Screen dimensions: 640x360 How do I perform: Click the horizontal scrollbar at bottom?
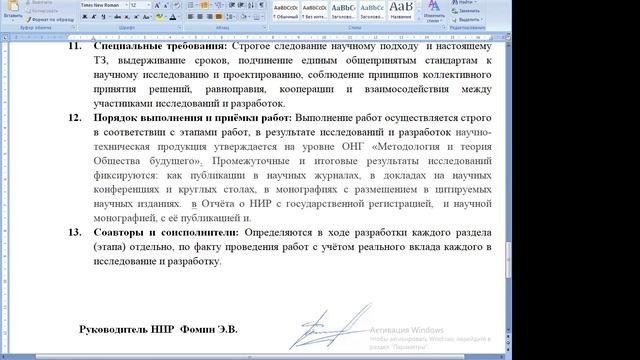(x=250, y=357)
